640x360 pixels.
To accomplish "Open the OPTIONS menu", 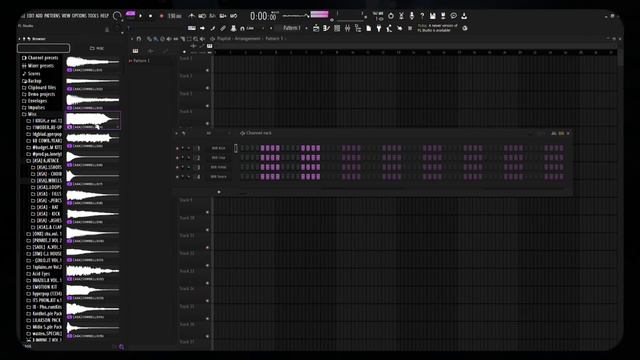I will 79,16.
